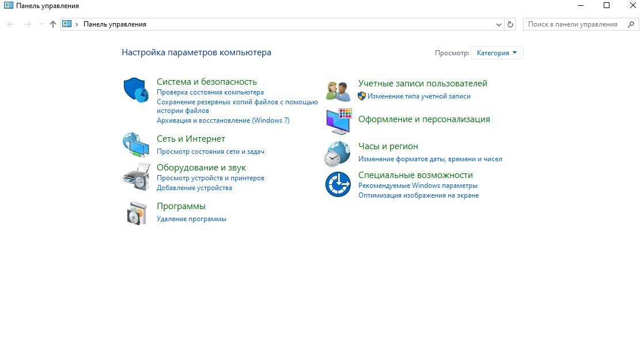
Task: Refresh the Control Panel view
Action: tap(510, 24)
